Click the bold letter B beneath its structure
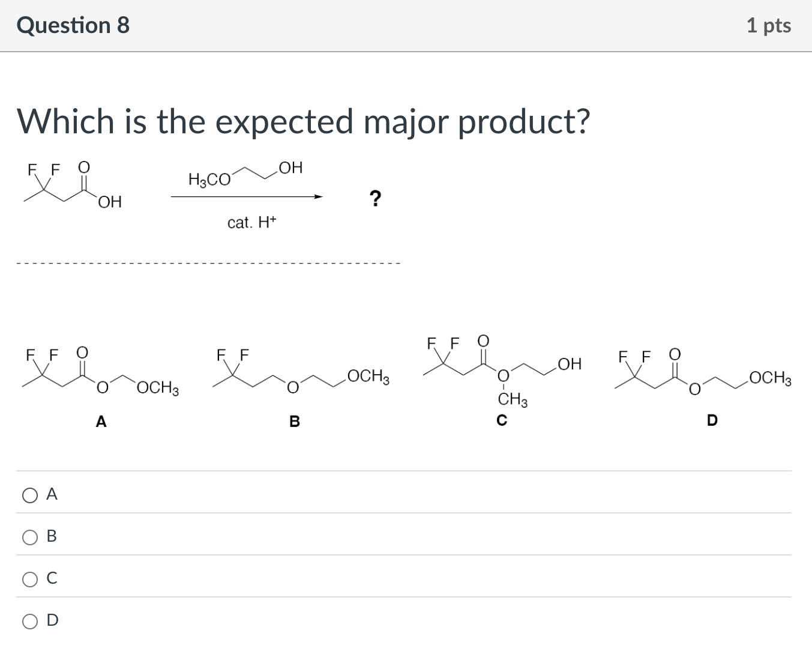 tap(294, 422)
